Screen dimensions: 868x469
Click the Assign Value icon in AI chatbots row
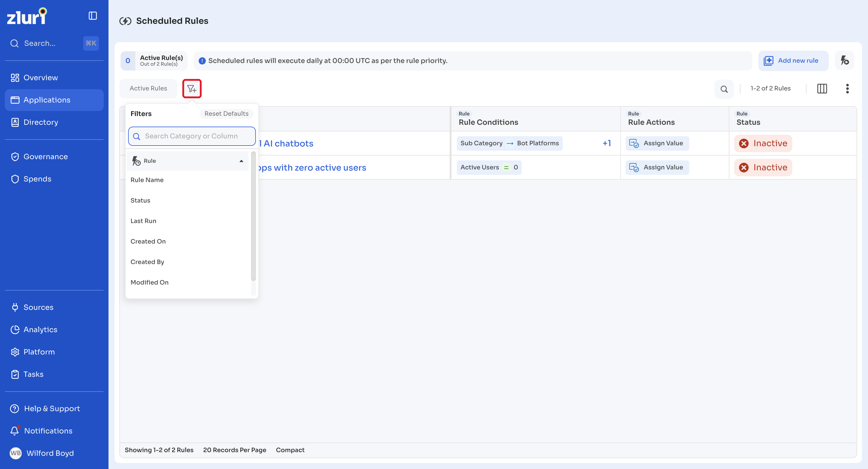(x=634, y=143)
